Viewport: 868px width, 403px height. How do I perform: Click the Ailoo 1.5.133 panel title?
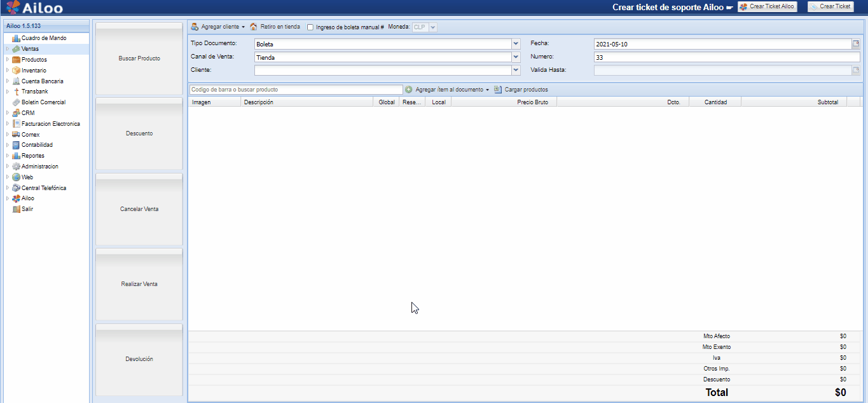pos(24,26)
